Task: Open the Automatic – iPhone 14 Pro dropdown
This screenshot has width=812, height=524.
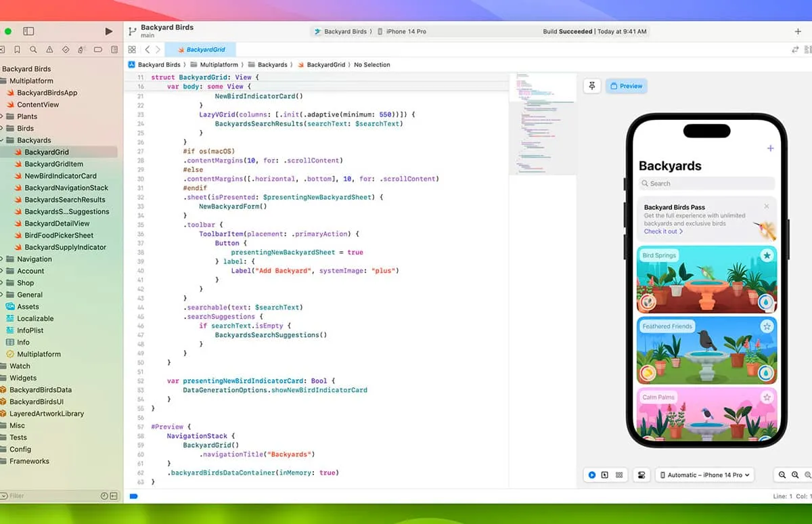Action: pos(704,475)
